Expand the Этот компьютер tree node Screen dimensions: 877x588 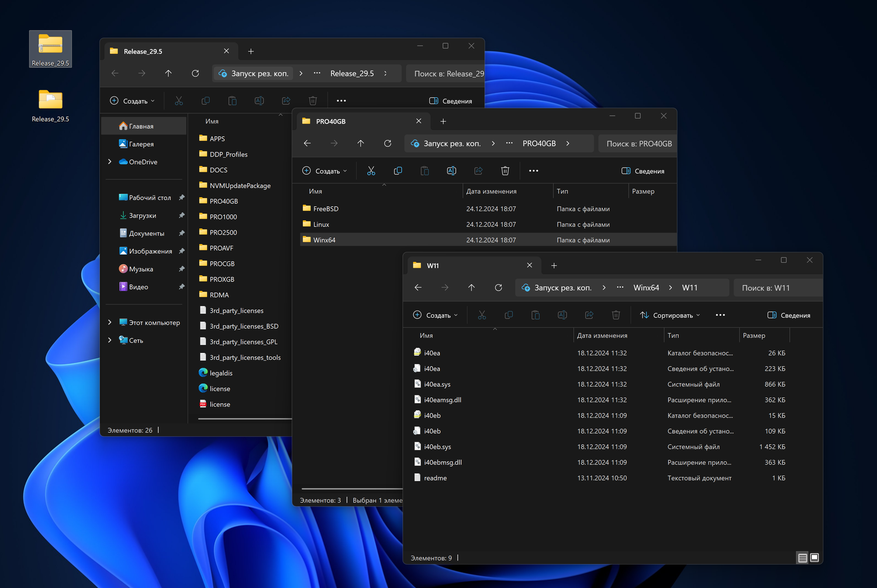pyautogui.click(x=110, y=323)
